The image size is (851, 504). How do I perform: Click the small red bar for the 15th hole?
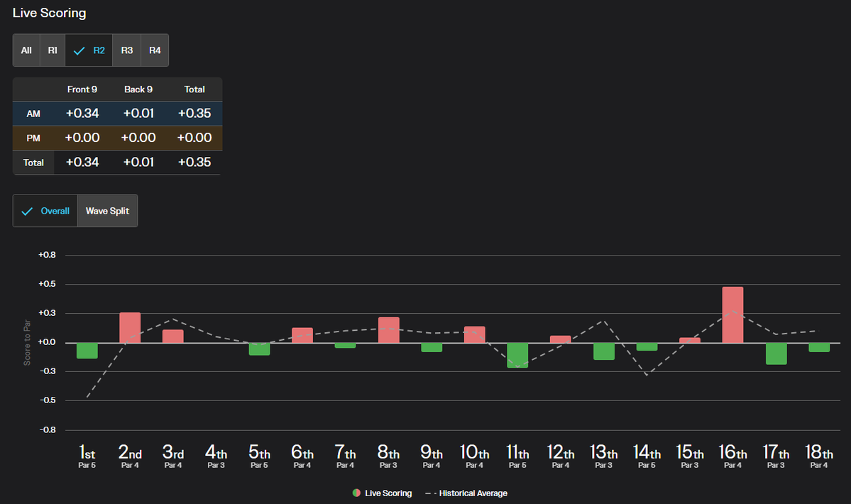point(690,340)
